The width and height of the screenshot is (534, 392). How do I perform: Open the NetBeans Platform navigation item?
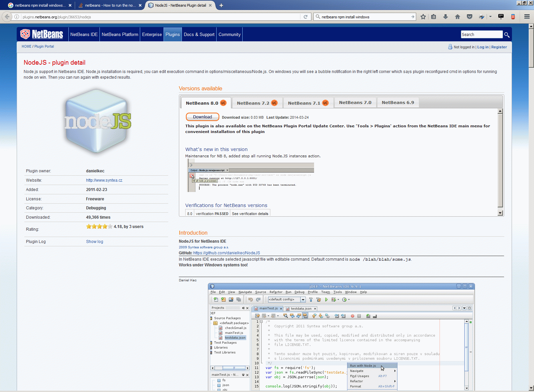click(x=120, y=34)
